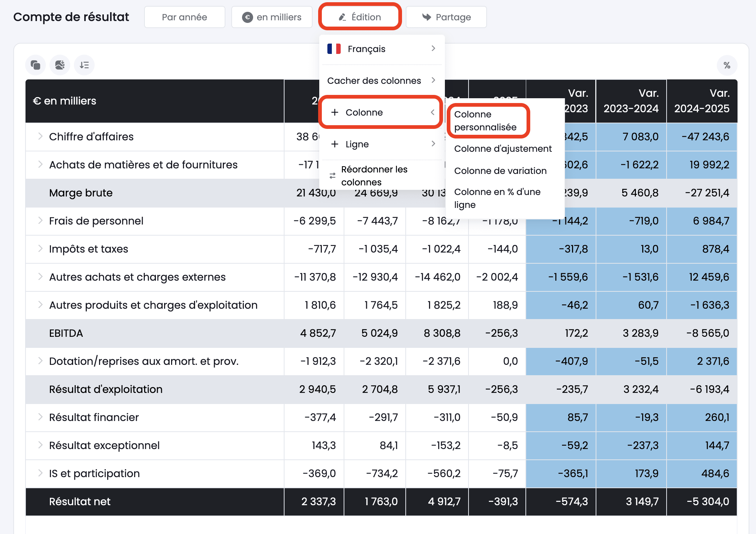Click the -2 320,1 Dotation cell

click(375, 361)
